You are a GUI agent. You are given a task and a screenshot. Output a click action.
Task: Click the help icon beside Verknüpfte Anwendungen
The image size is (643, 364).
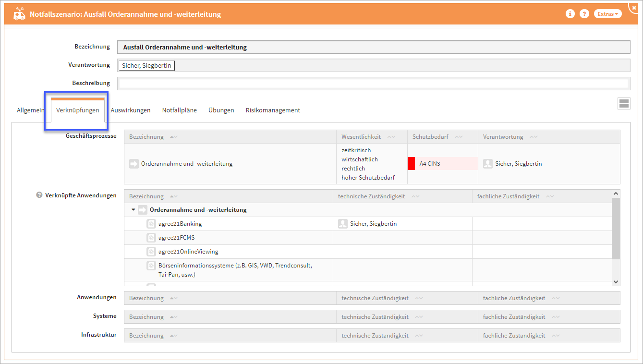point(39,195)
